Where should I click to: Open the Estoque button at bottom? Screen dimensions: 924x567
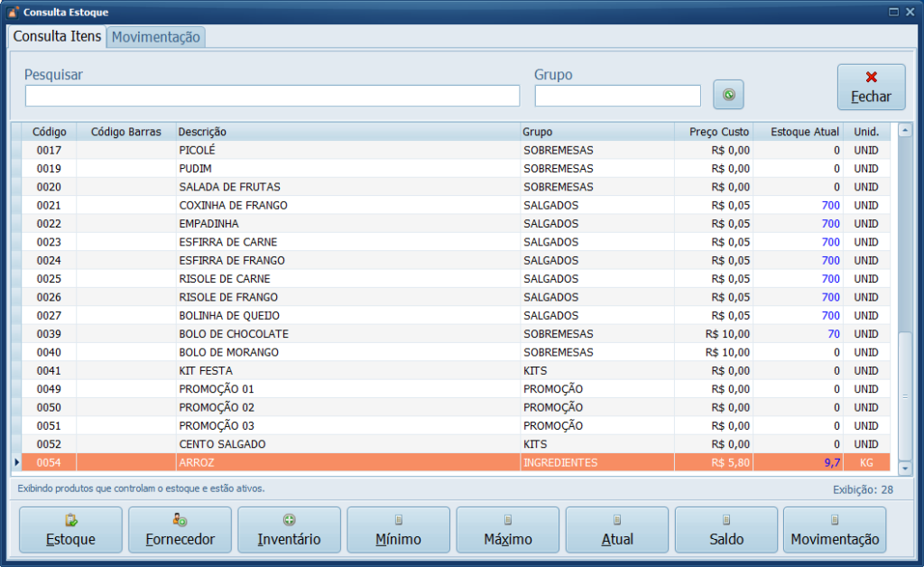click(x=70, y=530)
